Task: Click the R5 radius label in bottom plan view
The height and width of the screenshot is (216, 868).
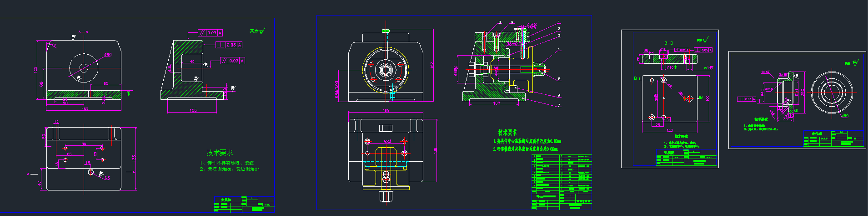Action: [x=107, y=178]
